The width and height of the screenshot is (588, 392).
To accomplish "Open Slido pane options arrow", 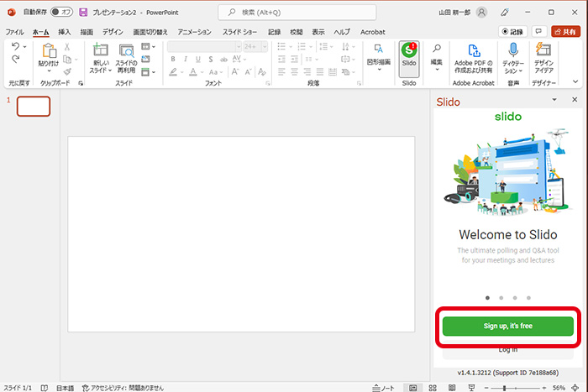I will pyautogui.click(x=554, y=100).
